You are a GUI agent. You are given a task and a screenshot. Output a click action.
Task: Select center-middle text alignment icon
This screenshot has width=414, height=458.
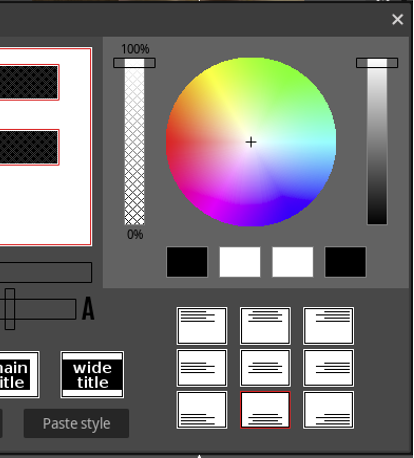pos(265,368)
